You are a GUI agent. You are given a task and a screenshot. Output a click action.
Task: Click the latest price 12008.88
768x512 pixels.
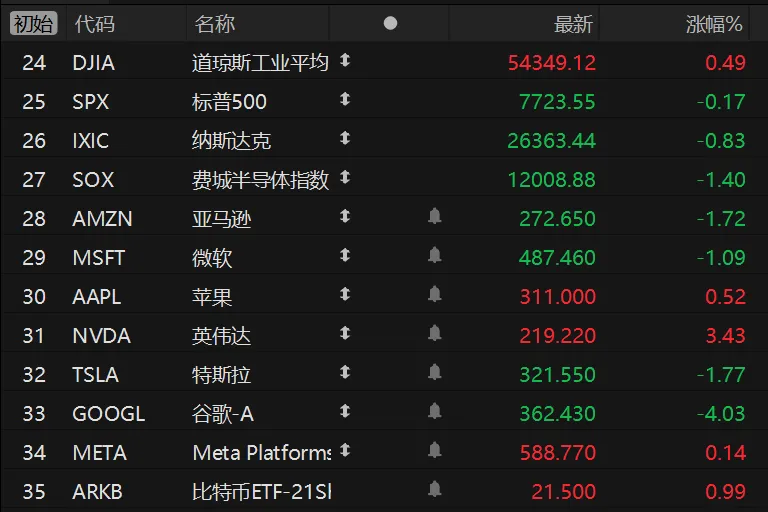click(552, 180)
